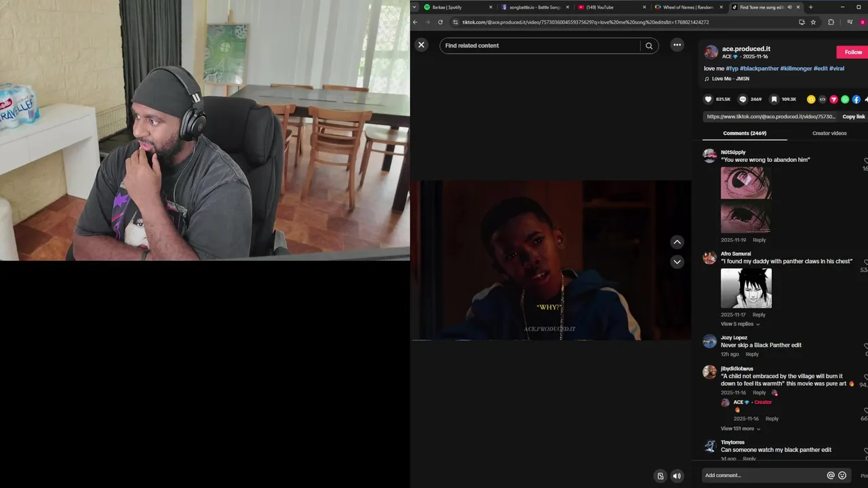
Task: Expand View 151 more replies
Action: coord(741,428)
